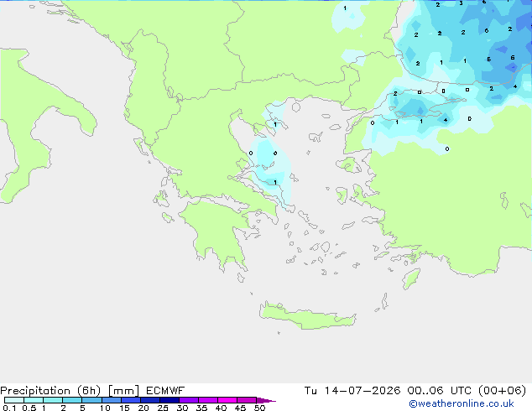This screenshot has width=532, height=411.
Task: Click the 'ECMWF' model label
Action: pyautogui.click(x=165, y=391)
